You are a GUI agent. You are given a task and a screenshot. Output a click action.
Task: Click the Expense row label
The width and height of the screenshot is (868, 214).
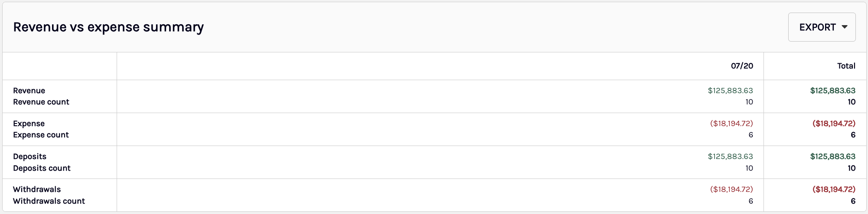tap(29, 123)
